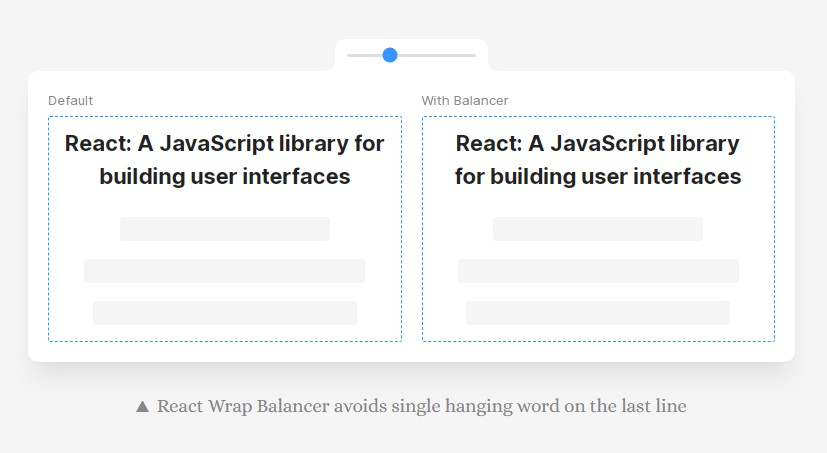Viewport: 827px width, 453px height.
Task: Click the triangle icon before the caption
Action: (x=142, y=407)
